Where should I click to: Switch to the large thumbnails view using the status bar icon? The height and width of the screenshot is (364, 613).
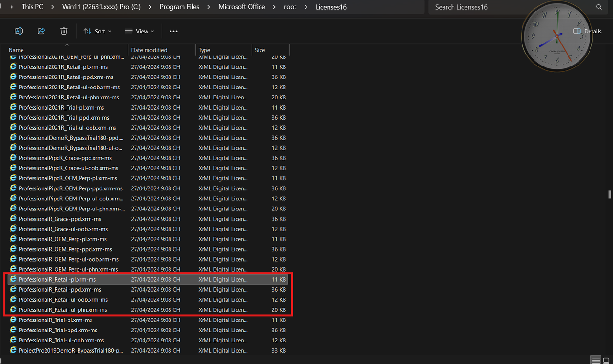606,360
